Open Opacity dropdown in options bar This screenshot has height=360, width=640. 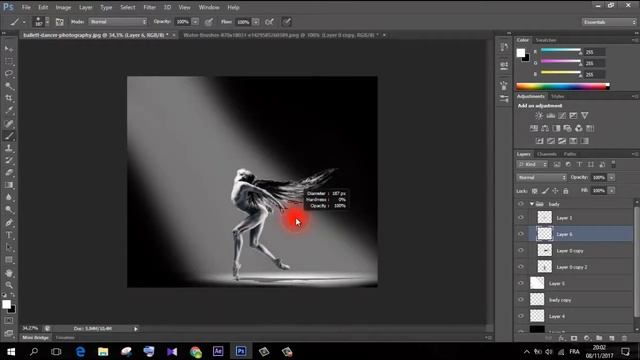tap(196, 22)
